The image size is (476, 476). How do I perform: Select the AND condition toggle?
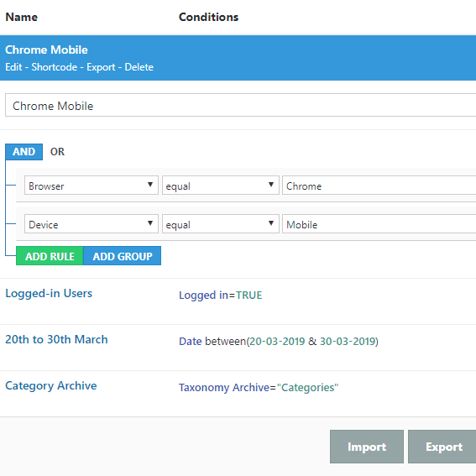tap(24, 152)
